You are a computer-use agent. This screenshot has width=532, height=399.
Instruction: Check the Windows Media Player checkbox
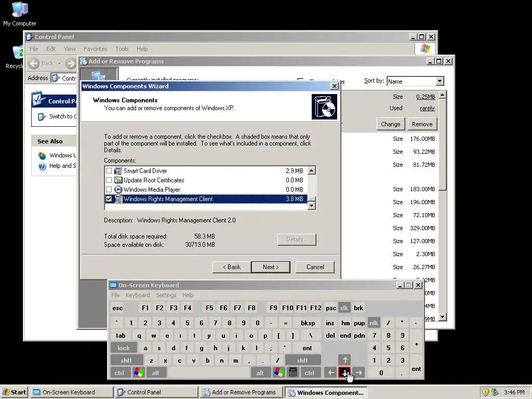109,189
